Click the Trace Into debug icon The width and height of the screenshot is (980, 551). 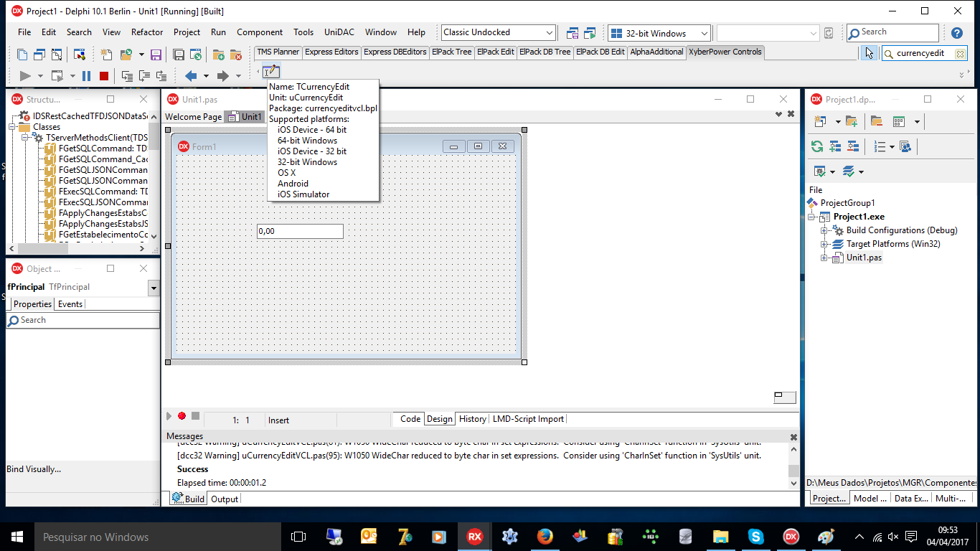point(127,76)
